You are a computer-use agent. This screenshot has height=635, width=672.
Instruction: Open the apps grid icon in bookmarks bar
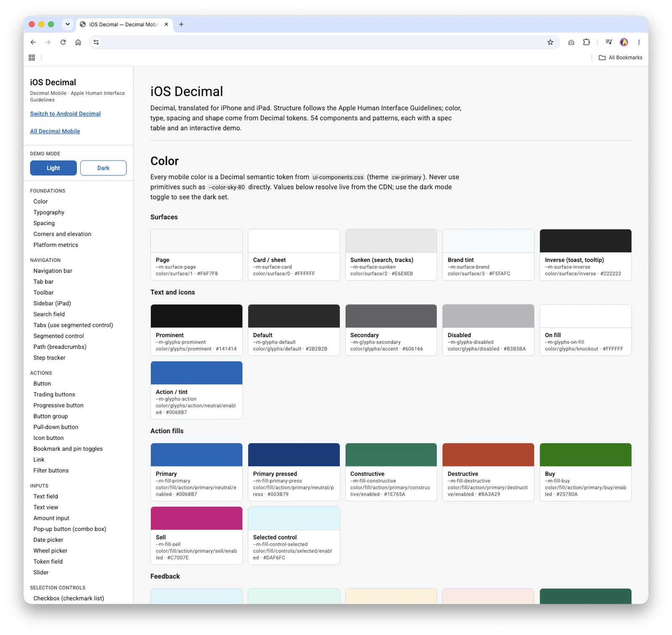32,58
